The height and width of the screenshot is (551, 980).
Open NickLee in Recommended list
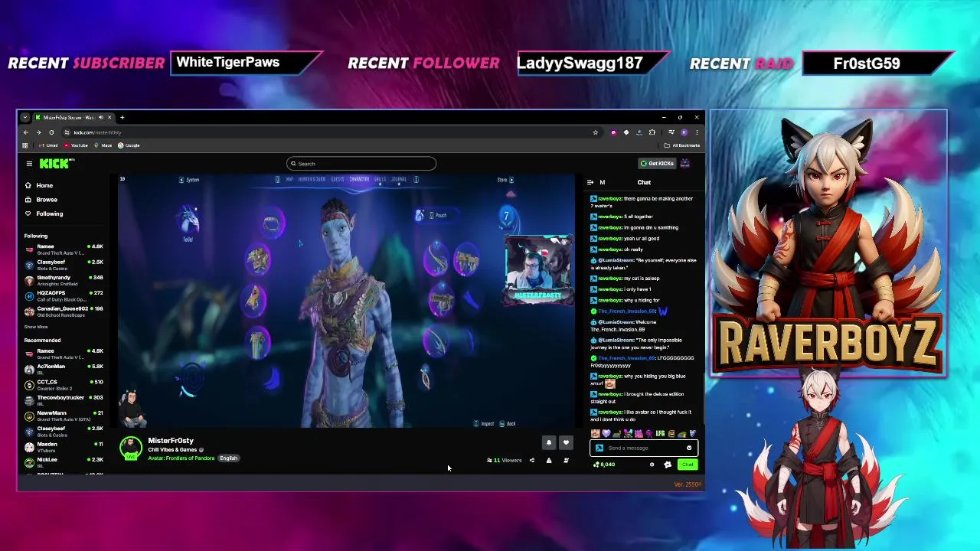click(64, 462)
